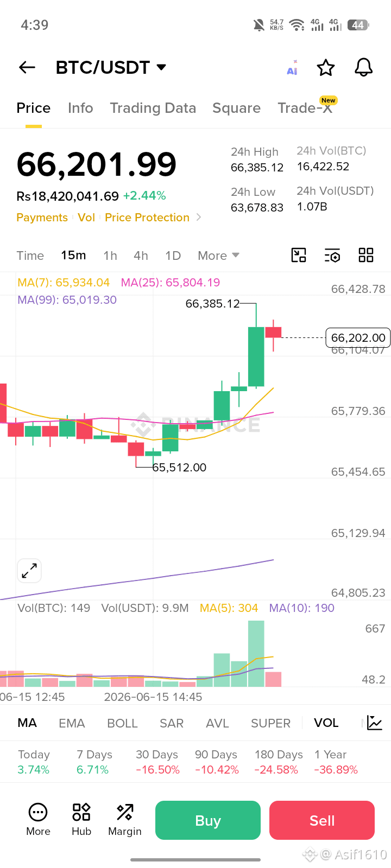
Task: Open the Trading Data tab
Action: pos(153,108)
